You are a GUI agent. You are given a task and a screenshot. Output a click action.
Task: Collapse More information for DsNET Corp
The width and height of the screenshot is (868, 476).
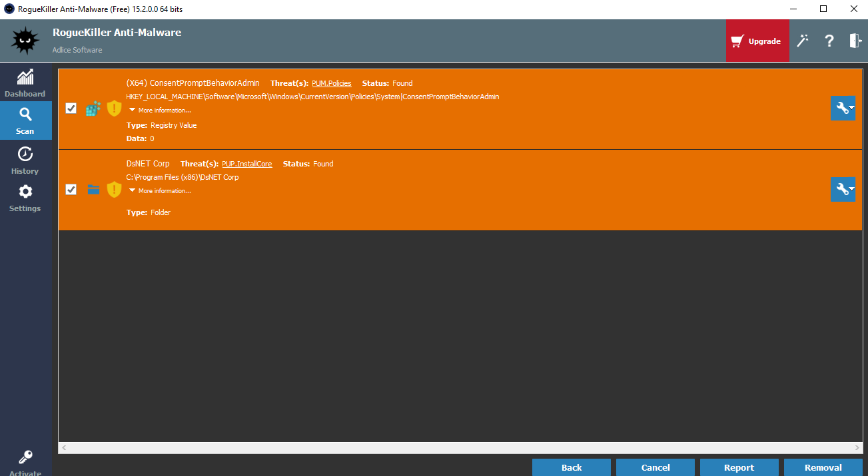click(160, 191)
